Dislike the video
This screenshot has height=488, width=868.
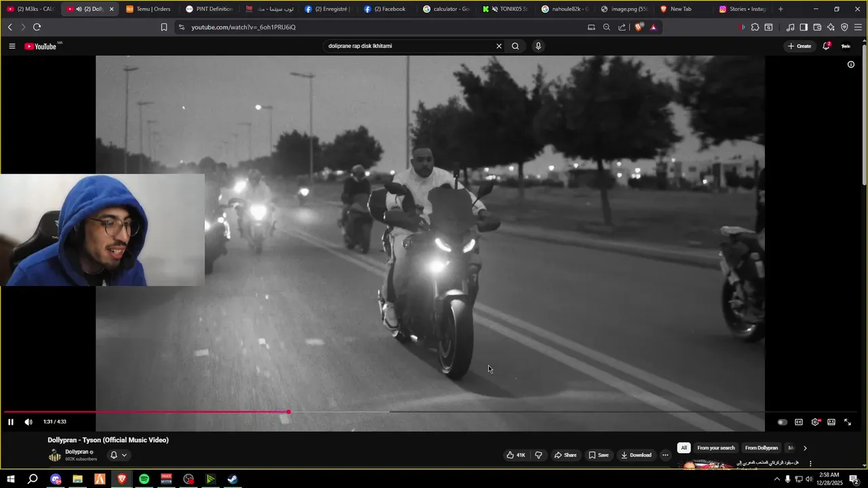(x=539, y=455)
